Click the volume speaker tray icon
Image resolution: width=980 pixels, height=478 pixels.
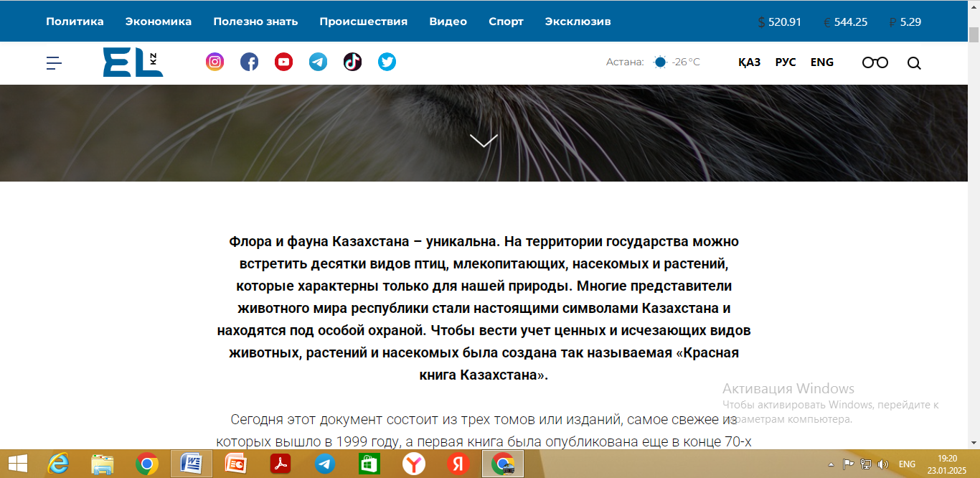[883, 464]
